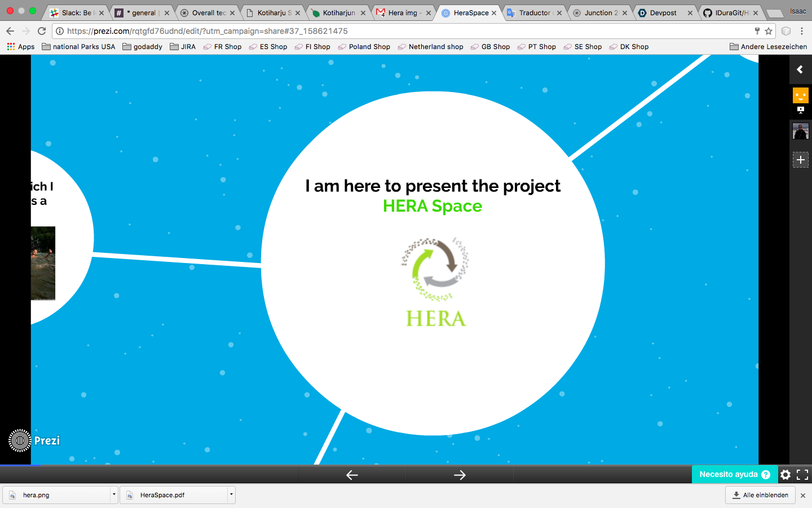Image resolution: width=812 pixels, height=508 pixels.
Task: Click the Isaac profile button
Action: click(x=798, y=11)
